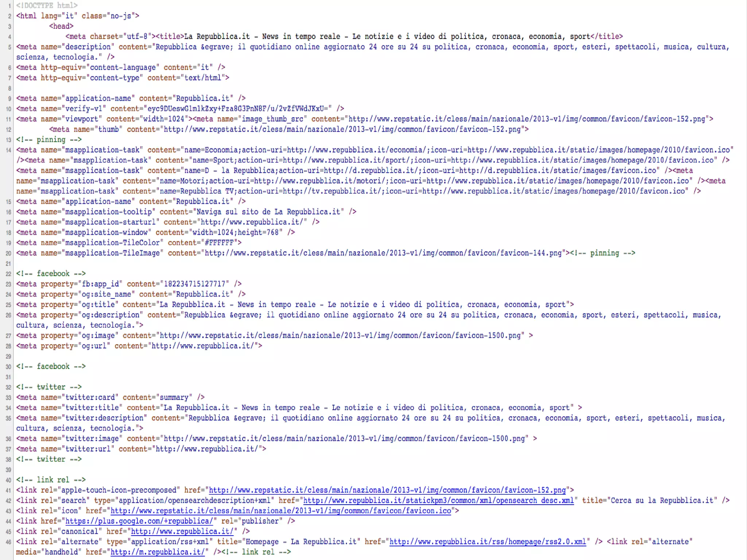
Task: Click the twitter:card summary meta line
Action: [110, 397]
